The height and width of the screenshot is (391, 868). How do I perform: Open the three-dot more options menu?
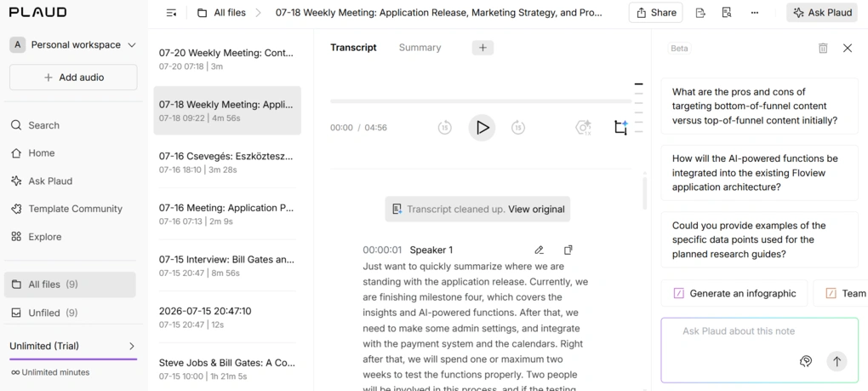coord(755,13)
